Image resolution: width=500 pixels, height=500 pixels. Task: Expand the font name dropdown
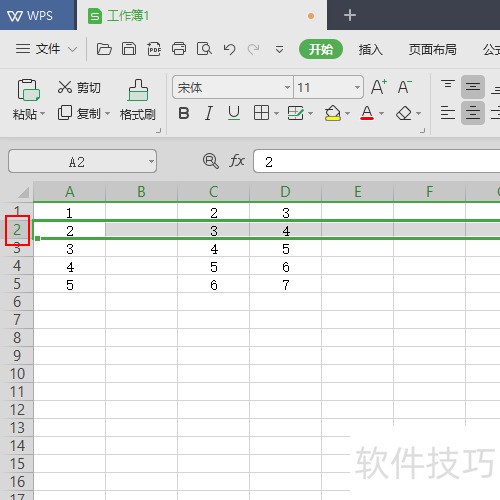tap(287, 88)
